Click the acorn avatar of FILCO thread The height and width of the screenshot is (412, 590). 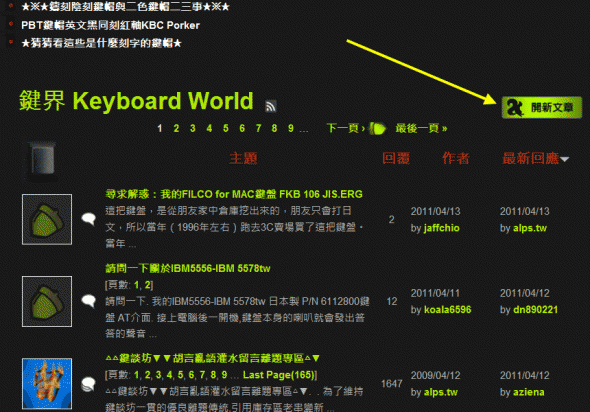tap(47, 219)
